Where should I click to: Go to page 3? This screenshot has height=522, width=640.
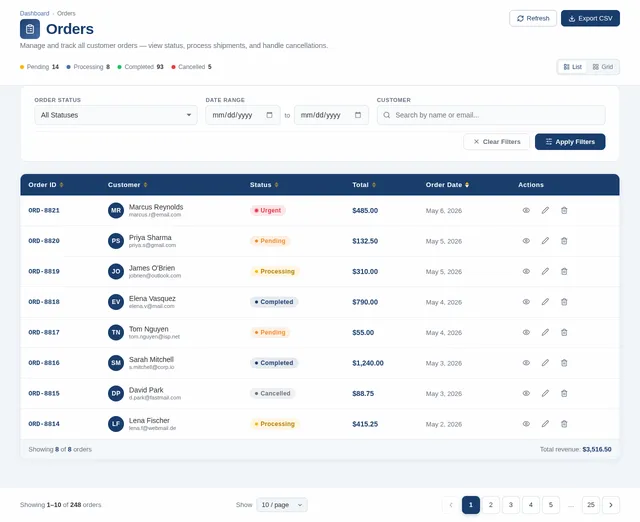point(511,505)
